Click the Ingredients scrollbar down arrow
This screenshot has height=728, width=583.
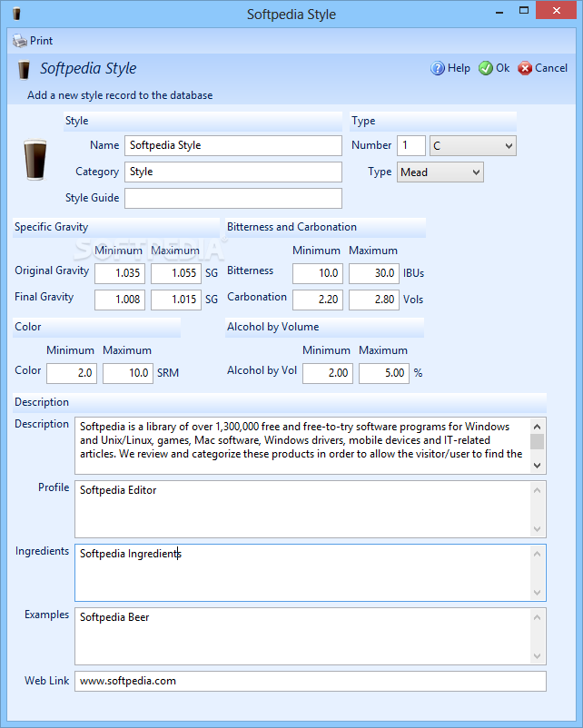538,593
